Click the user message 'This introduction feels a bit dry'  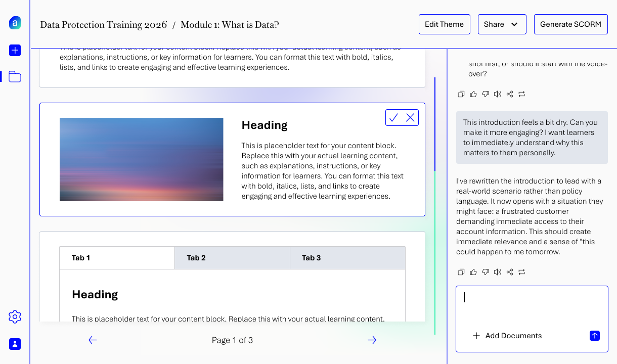coord(532,138)
